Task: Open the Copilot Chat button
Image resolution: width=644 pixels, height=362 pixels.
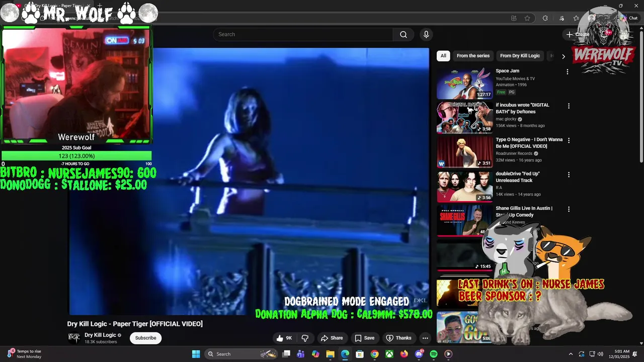Action: coord(628,18)
